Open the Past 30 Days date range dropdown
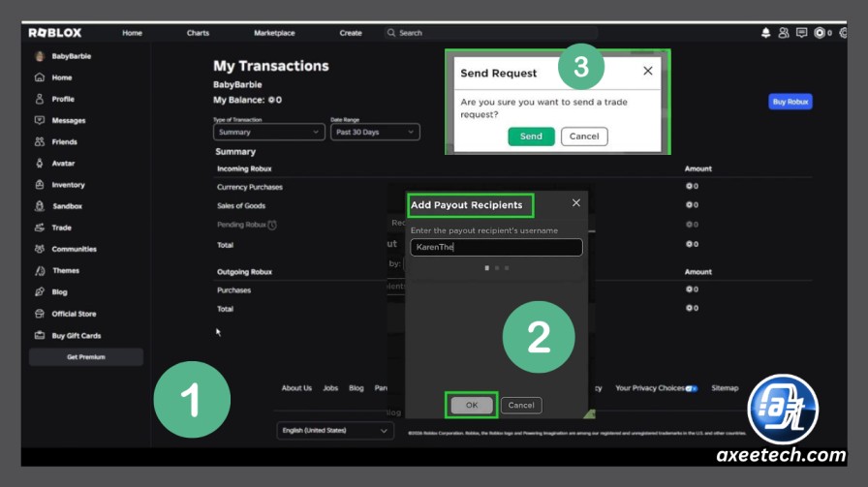 click(x=375, y=133)
